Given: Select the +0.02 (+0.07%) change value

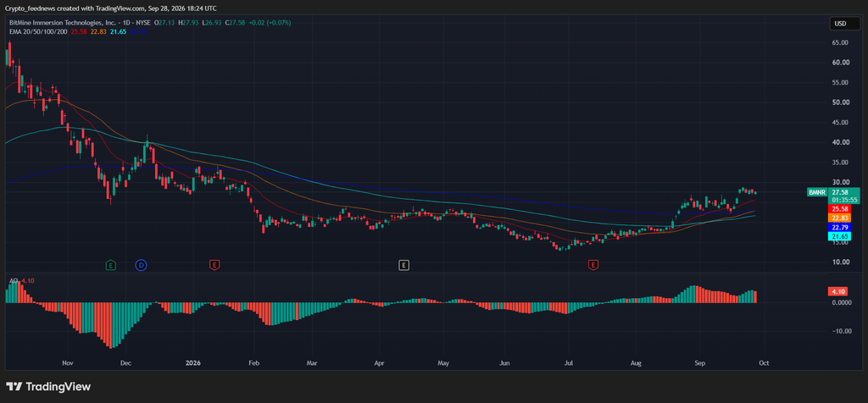Looking at the screenshot, I should 269,23.
